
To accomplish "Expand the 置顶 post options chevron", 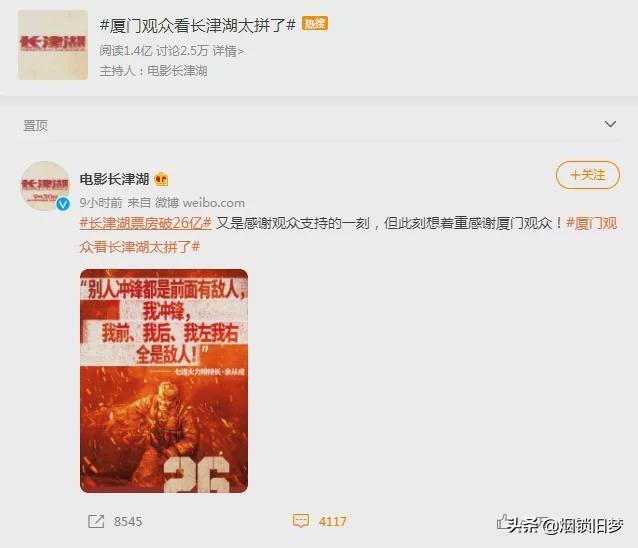I will tap(610, 124).
